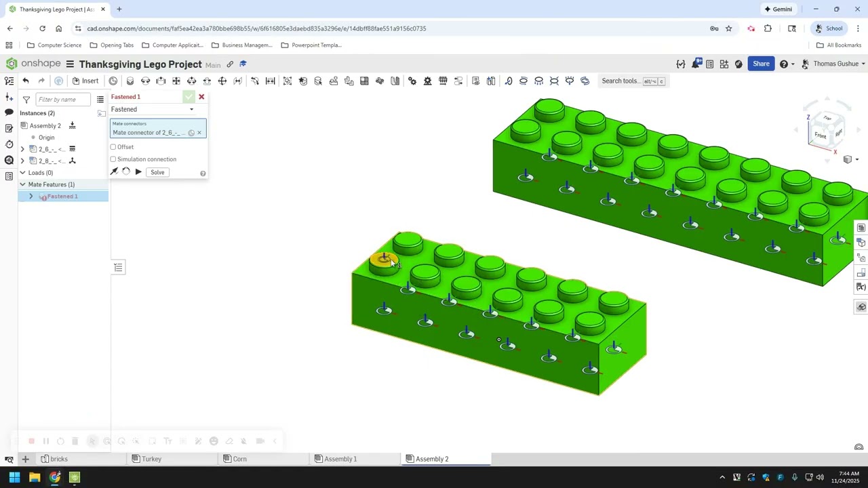Click the Undo arrow in the toolbar
This screenshot has width=868, height=488.
coord(26,81)
